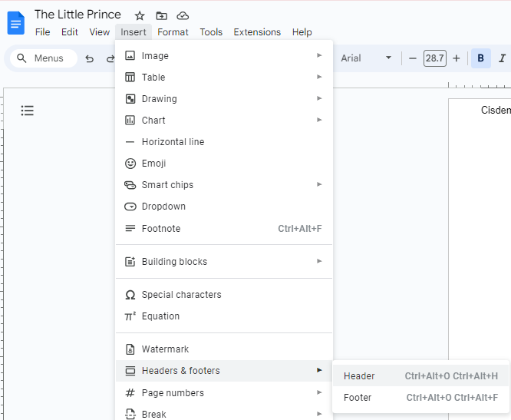Open the Format menu
511x420 pixels.
(x=173, y=32)
